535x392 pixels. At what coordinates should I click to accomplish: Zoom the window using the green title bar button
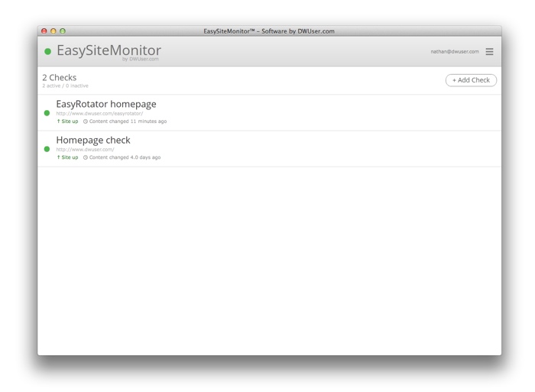point(63,31)
